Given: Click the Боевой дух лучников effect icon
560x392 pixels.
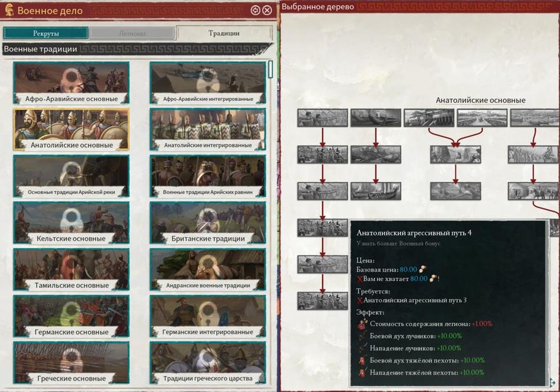Looking at the screenshot, I should [x=363, y=336].
